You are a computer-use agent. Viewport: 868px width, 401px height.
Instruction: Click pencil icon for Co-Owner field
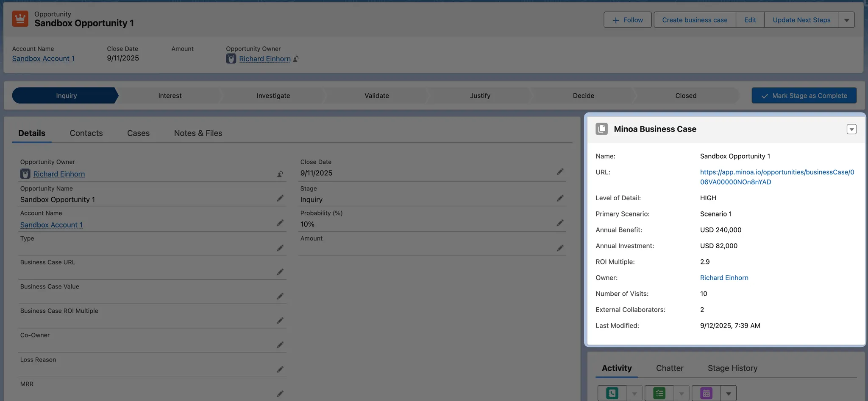coord(280,345)
